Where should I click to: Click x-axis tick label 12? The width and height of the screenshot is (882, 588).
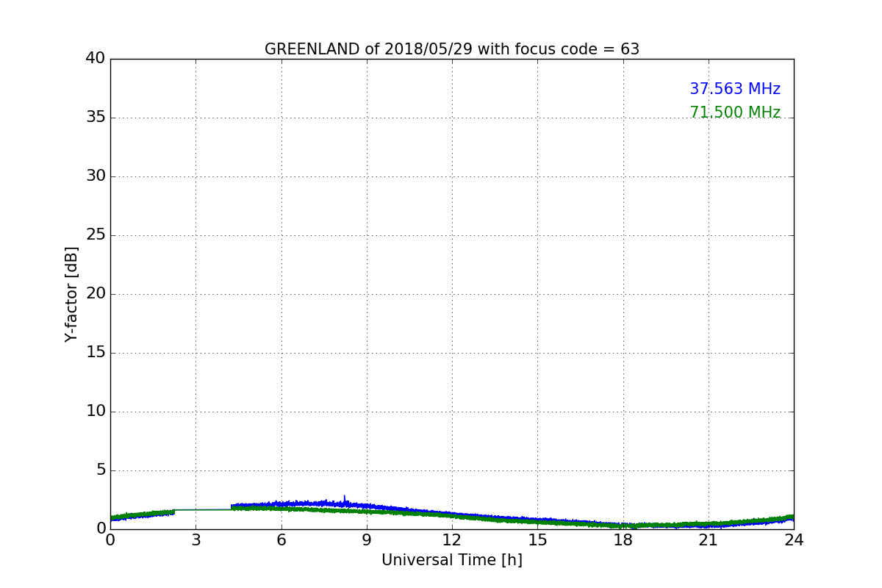coord(452,540)
